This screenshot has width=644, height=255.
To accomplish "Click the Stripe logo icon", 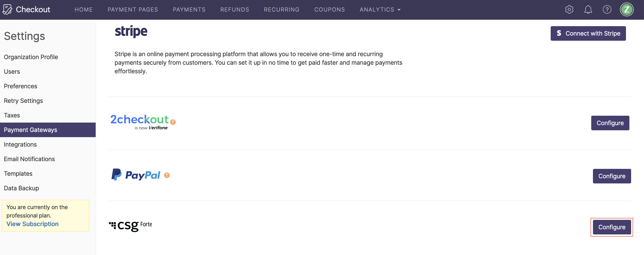I will [131, 31].
